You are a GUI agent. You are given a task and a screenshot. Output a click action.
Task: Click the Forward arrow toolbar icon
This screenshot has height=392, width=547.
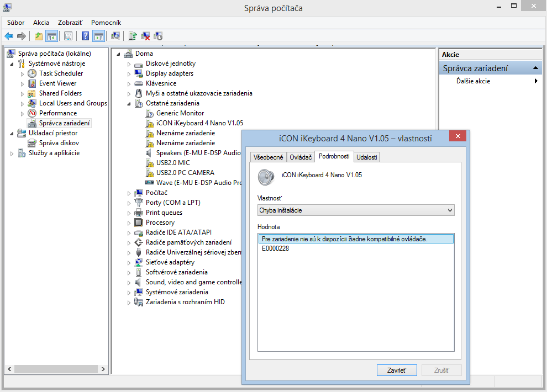point(22,36)
